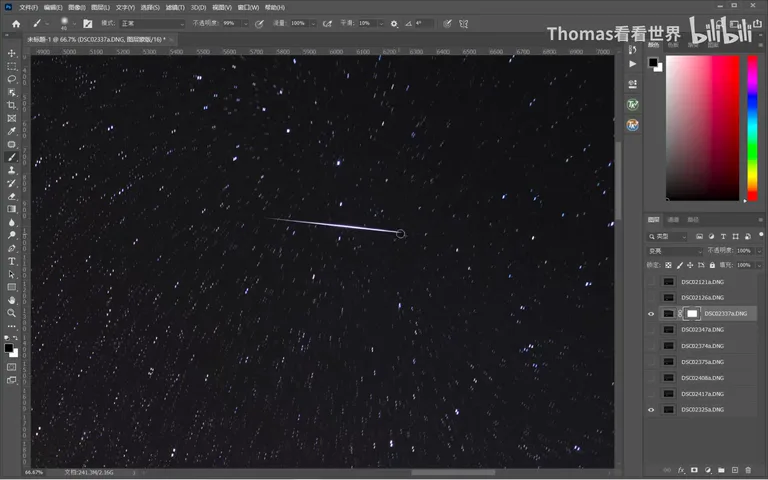768x480 pixels.
Task: Click the hue spectrum slider
Action: coord(752,128)
